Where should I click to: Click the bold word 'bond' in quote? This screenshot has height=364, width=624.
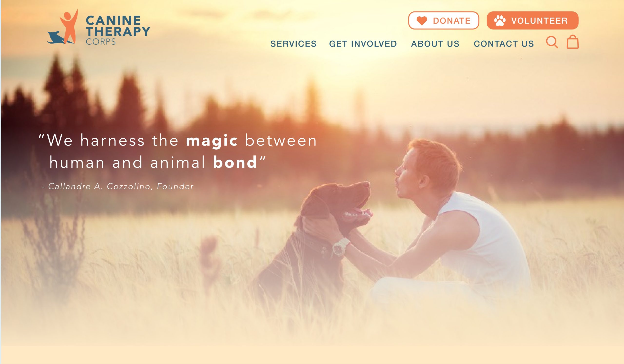[235, 162]
